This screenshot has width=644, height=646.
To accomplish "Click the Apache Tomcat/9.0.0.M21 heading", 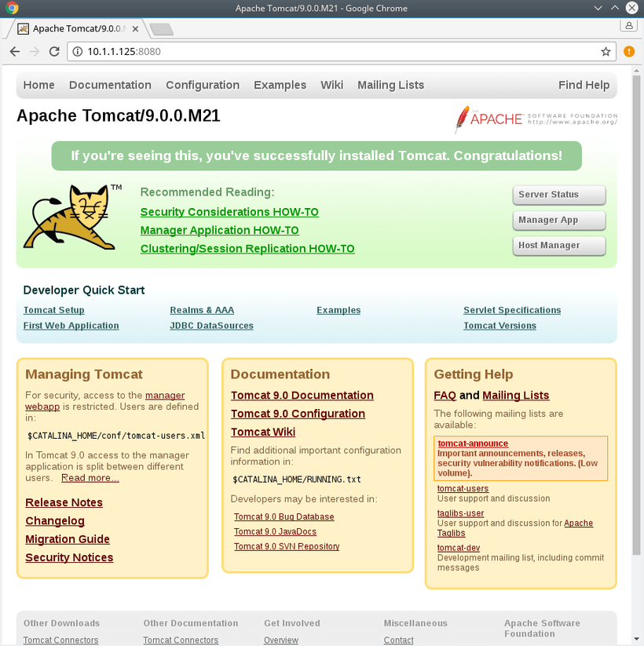I will pyautogui.click(x=119, y=115).
